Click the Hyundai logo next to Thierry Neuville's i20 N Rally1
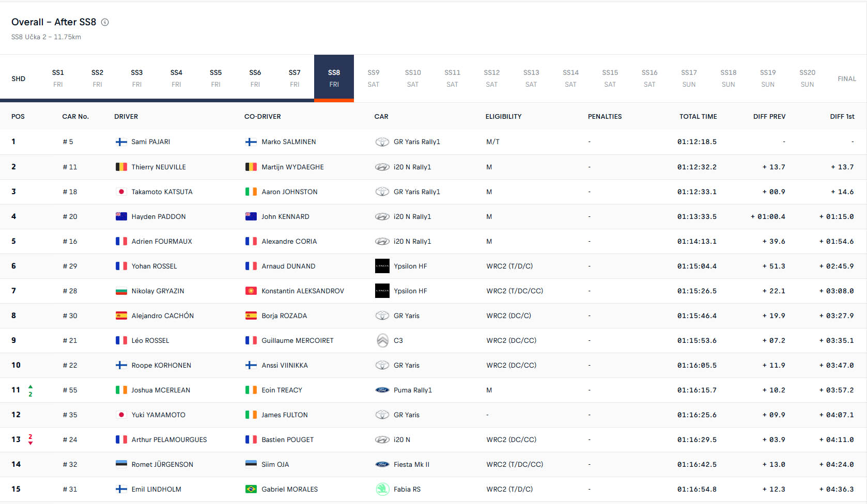The width and height of the screenshot is (867, 504). (x=382, y=167)
